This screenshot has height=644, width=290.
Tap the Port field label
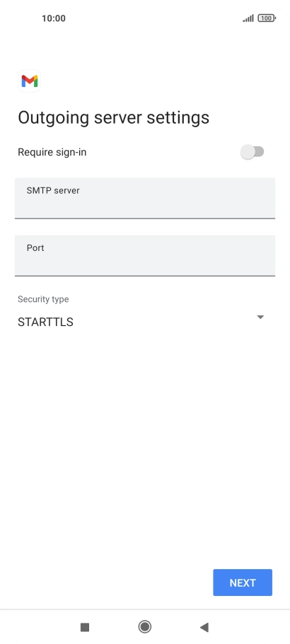tap(35, 248)
